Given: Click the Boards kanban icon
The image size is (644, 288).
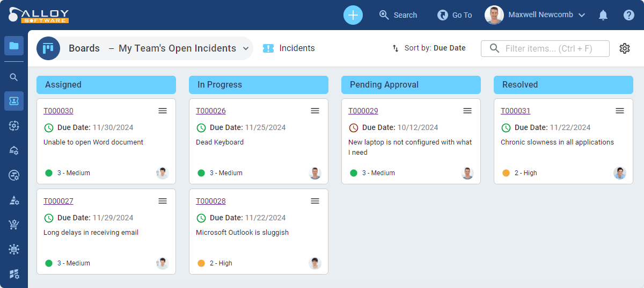Looking at the screenshot, I should click(x=48, y=48).
